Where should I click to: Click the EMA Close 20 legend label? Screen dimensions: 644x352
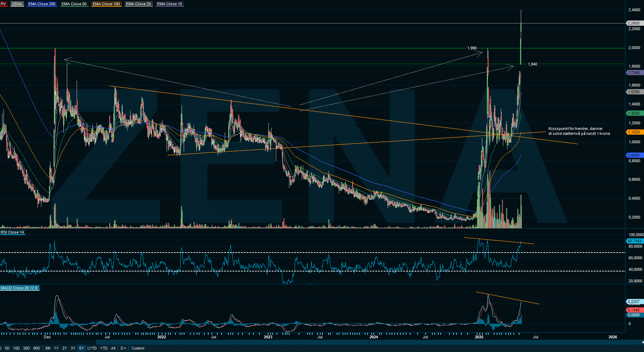pos(139,4)
